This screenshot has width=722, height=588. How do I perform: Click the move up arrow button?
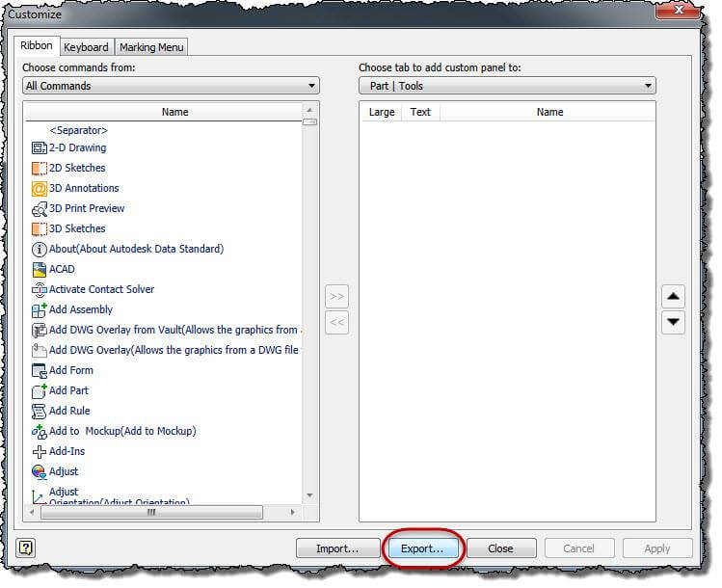click(x=674, y=296)
